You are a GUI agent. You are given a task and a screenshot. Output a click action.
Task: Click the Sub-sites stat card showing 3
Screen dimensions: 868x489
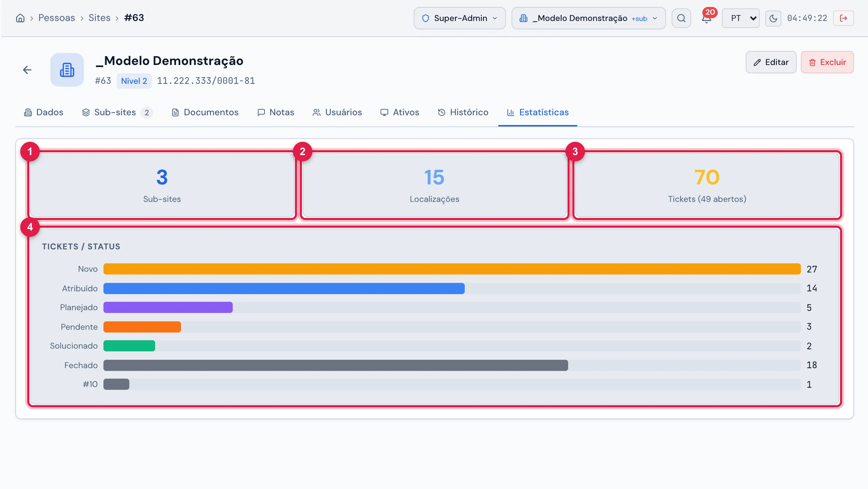[162, 185]
